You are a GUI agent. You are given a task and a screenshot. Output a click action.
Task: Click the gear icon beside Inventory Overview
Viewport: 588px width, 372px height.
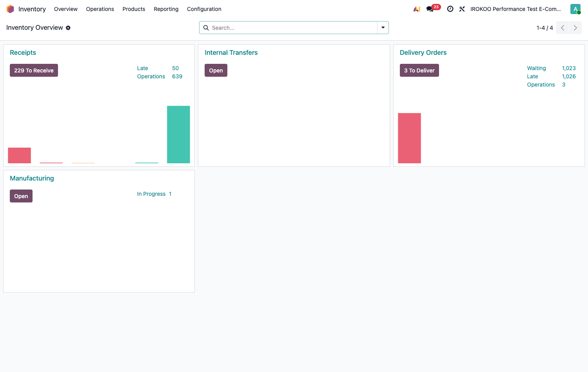tap(68, 28)
